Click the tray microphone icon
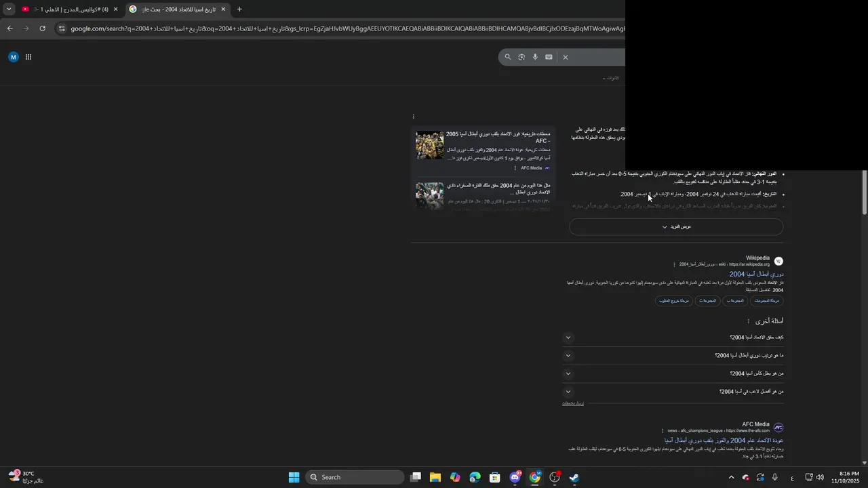This screenshot has width=868, height=488. coord(775,477)
